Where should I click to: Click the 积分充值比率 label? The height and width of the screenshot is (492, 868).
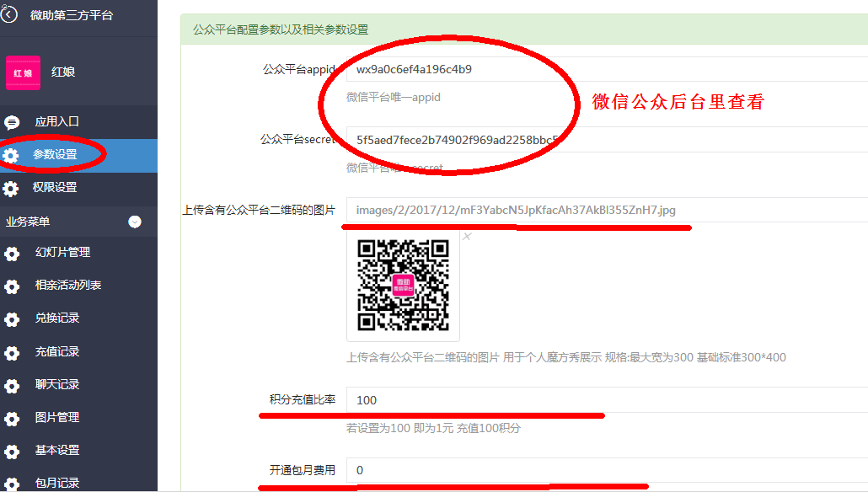[303, 399]
